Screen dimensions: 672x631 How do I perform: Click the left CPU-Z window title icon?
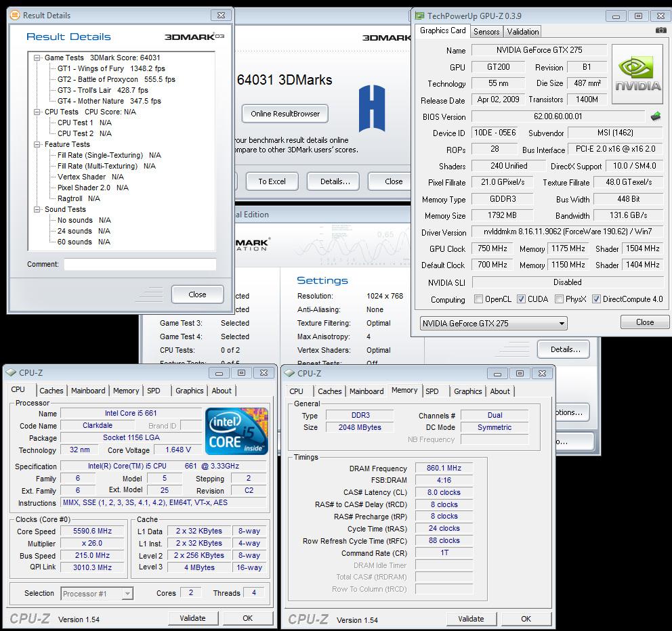pos(12,372)
